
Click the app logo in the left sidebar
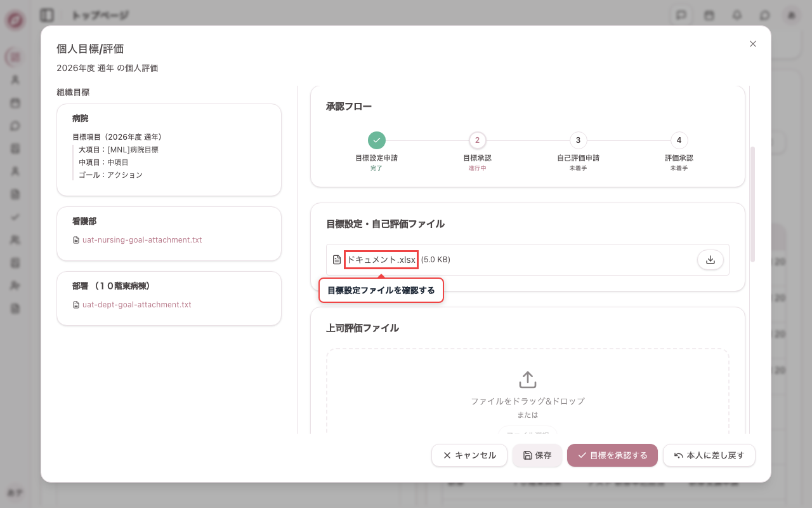click(15, 20)
